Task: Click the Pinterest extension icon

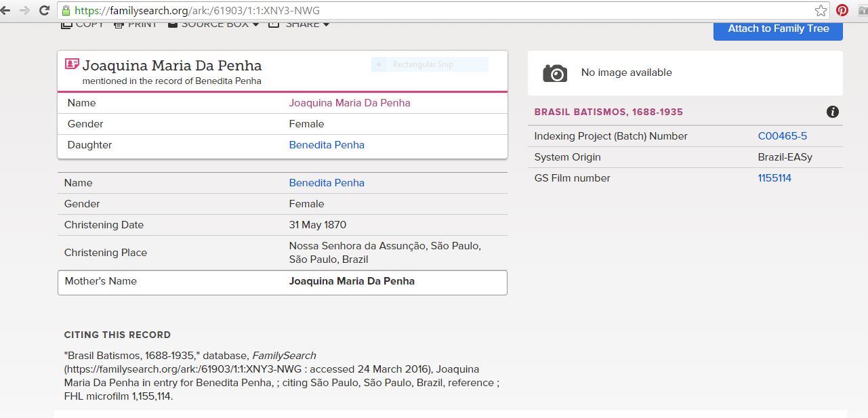Action: click(842, 10)
